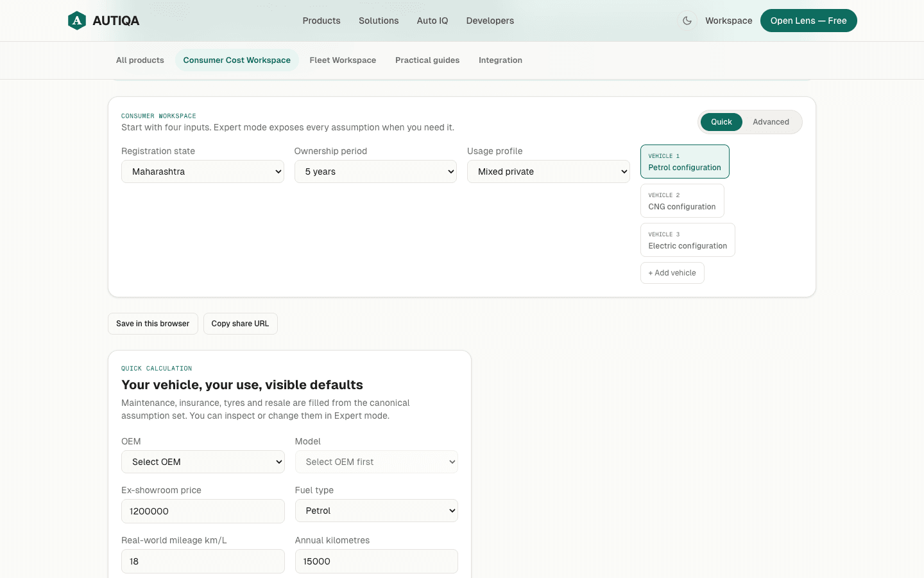Switch to Quick mode
The width and height of the screenshot is (924, 578).
coord(721,122)
